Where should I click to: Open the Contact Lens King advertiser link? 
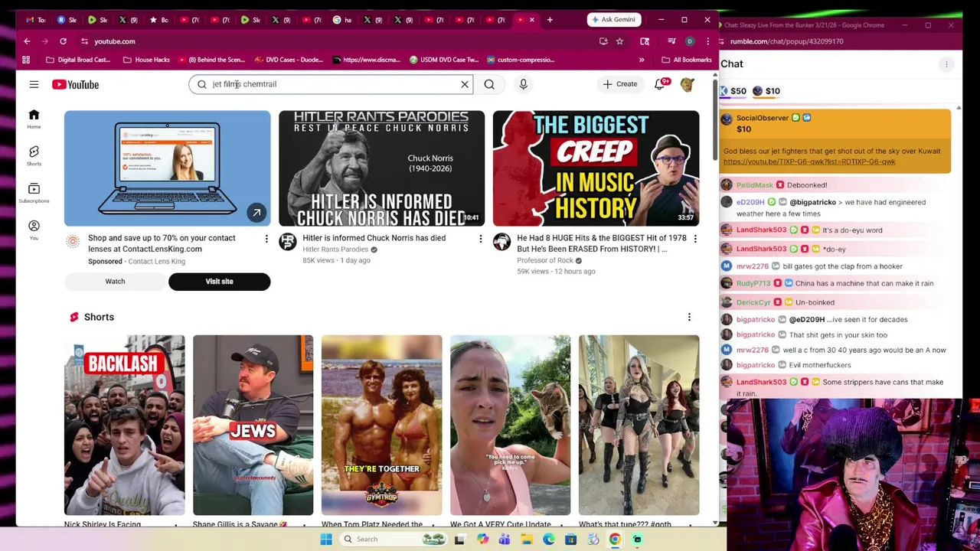(x=157, y=261)
